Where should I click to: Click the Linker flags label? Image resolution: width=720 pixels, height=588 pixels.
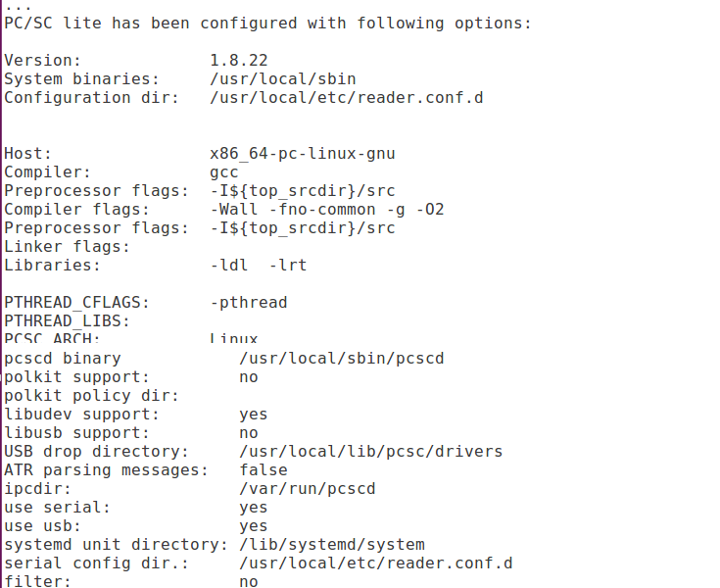pyautogui.click(x=67, y=247)
